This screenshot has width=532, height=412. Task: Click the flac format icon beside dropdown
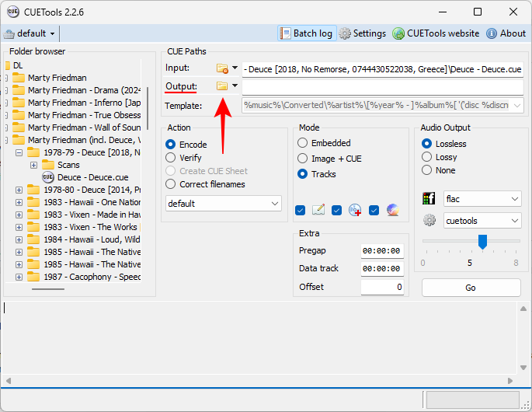(429, 199)
